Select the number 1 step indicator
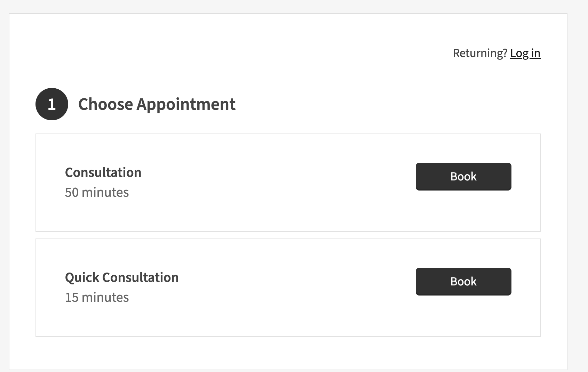The image size is (588, 372). pyautogui.click(x=51, y=104)
